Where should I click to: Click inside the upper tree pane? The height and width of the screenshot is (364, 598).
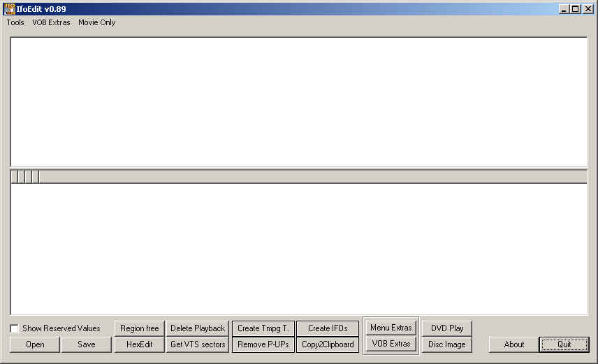(298, 102)
